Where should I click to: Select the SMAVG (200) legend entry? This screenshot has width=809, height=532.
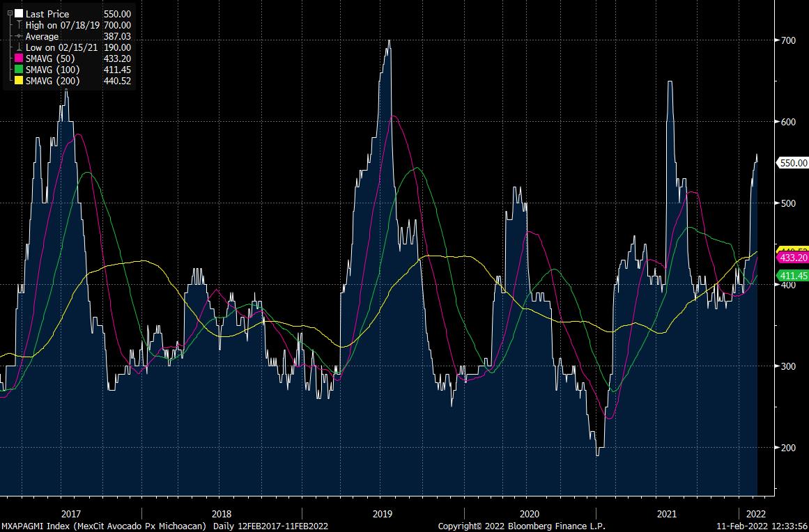point(52,81)
